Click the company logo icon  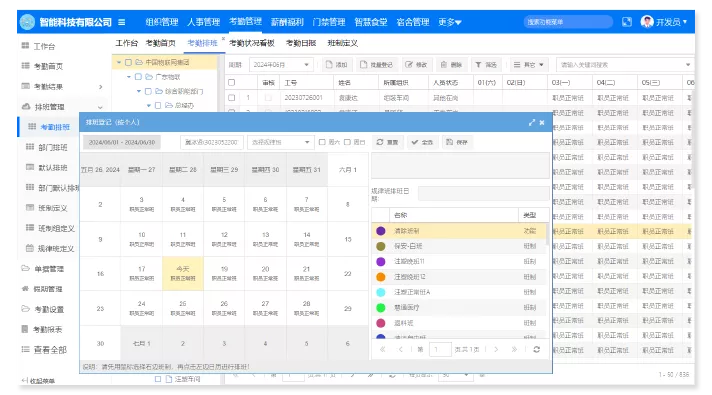click(x=28, y=22)
